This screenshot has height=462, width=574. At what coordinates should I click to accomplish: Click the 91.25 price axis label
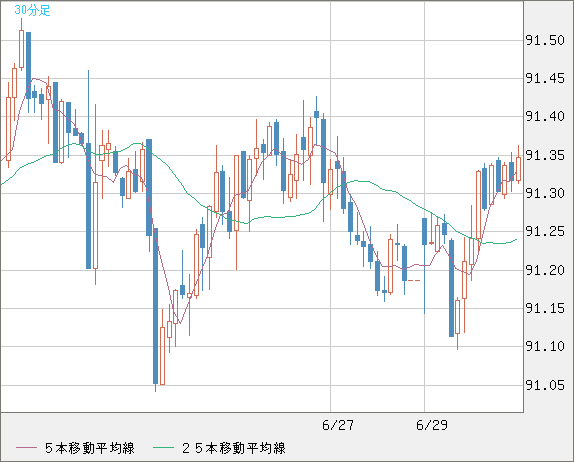[545, 231]
